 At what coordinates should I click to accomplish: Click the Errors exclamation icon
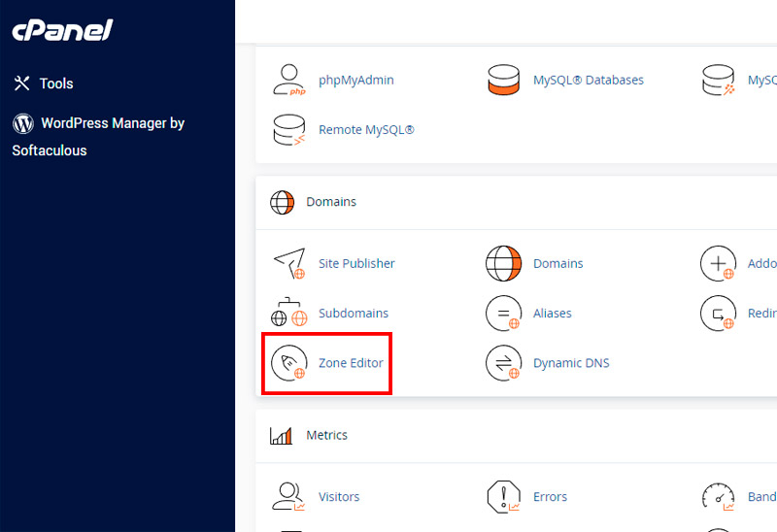[x=503, y=496]
